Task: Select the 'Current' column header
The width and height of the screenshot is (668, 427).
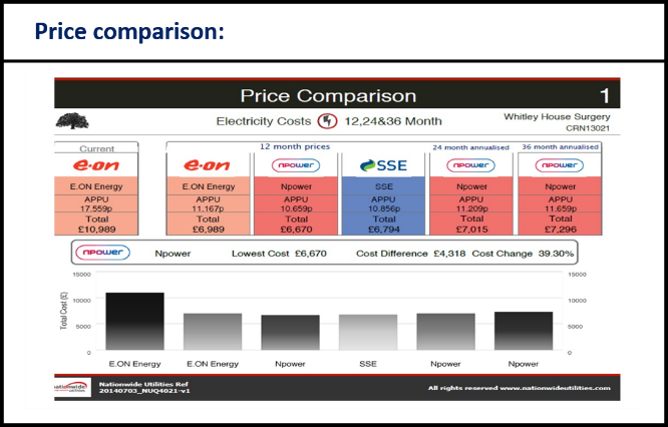Action: 97,149
